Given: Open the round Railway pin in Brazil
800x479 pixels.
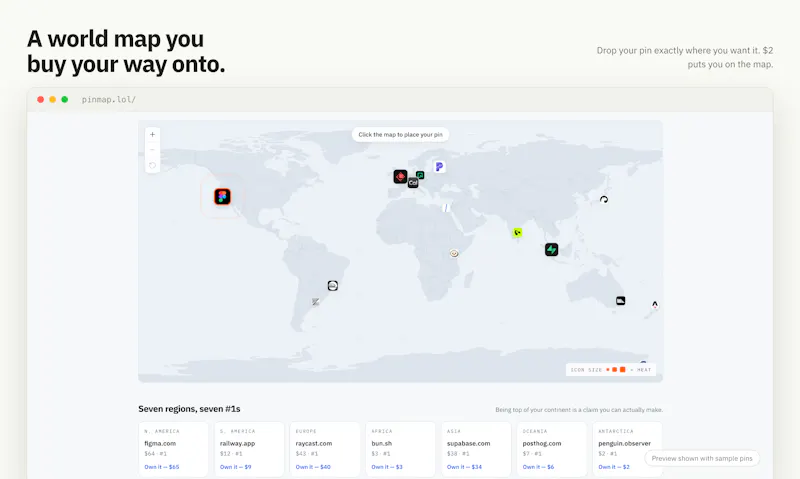Looking at the screenshot, I should [333, 286].
